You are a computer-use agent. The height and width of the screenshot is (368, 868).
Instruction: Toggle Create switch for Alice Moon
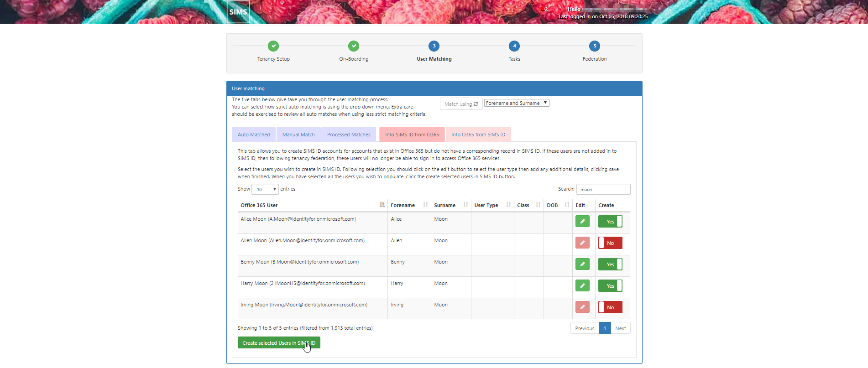[610, 221]
